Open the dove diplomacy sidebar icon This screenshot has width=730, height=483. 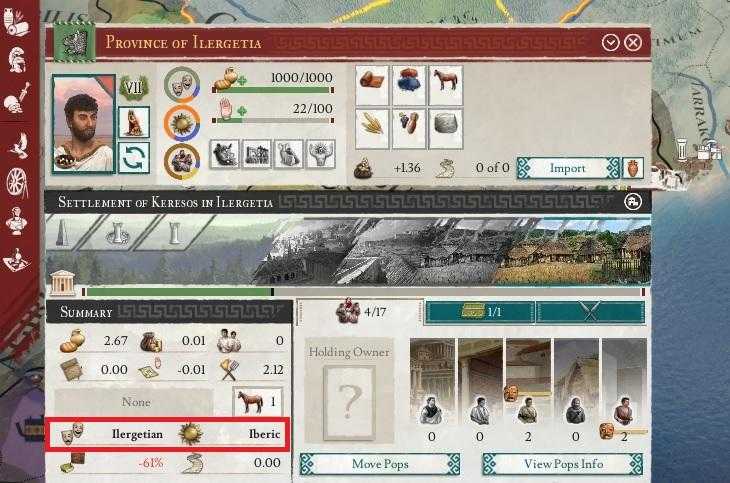pos(18,143)
